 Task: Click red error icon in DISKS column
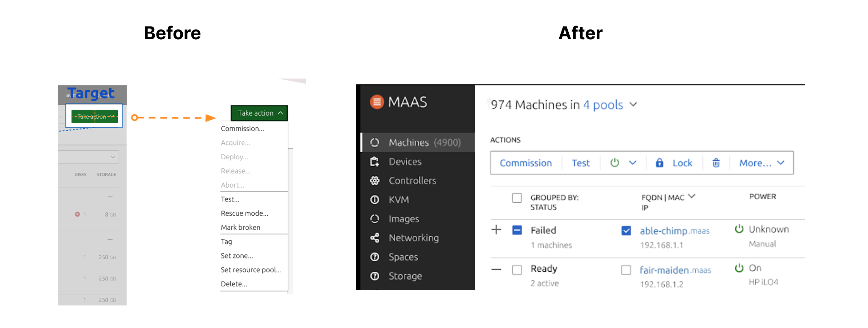point(77,214)
